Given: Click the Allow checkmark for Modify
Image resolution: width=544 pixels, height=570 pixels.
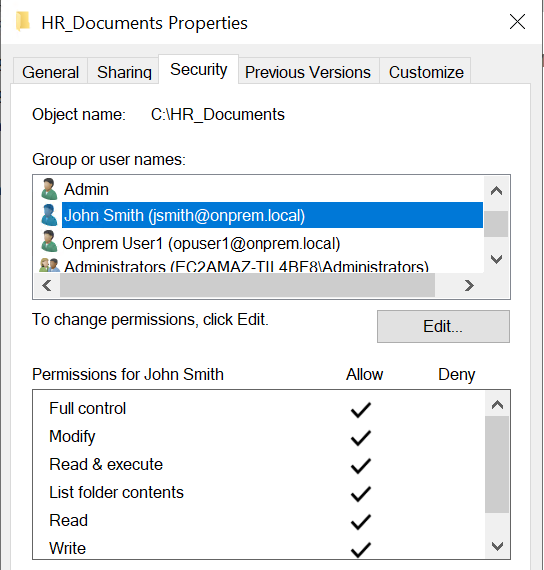Looking at the screenshot, I should tap(361, 438).
